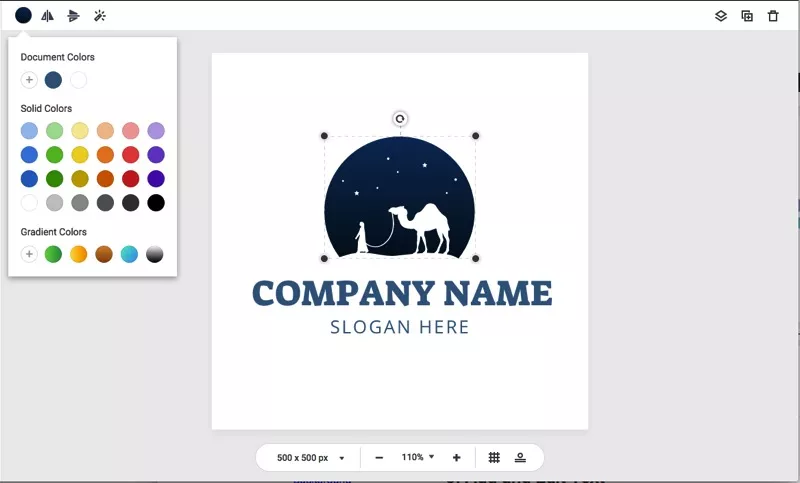Pick the black solid color swatch
Image resolution: width=800 pixels, height=483 pixels.
156,203
